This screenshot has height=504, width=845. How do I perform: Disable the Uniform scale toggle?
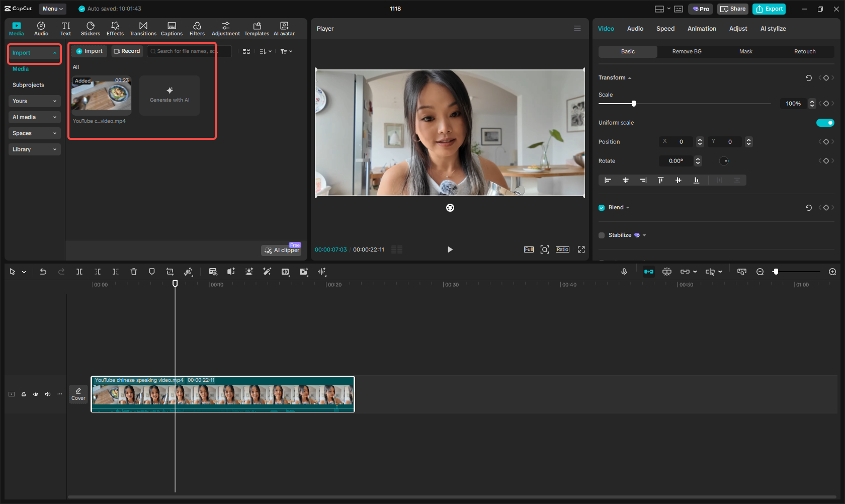click(x=825, y=122)
